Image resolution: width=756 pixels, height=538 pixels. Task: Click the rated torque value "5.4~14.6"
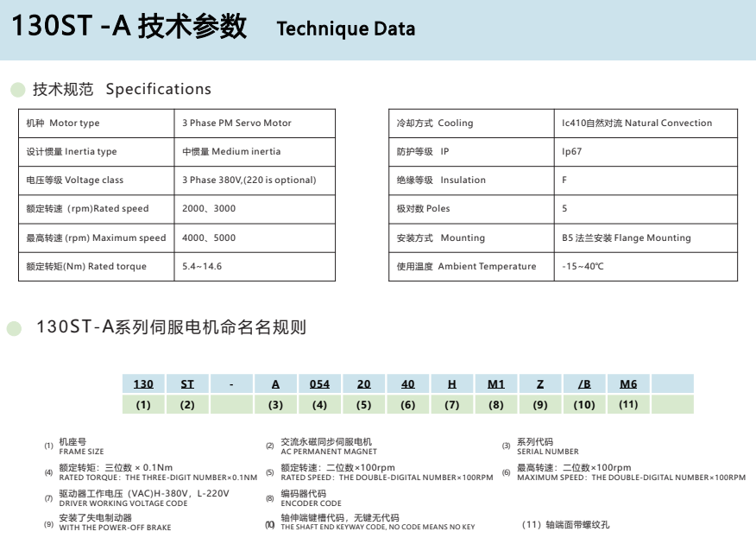pos(202,267)
